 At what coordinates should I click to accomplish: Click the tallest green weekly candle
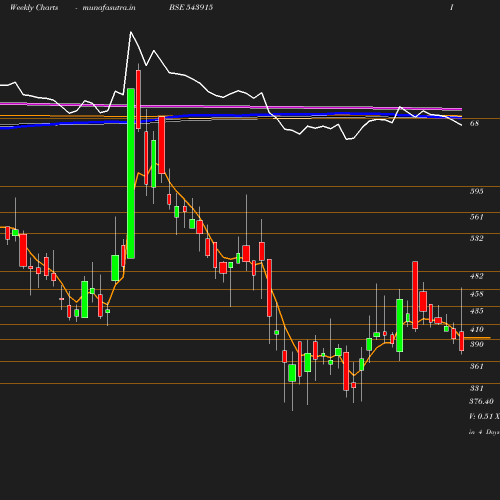point(131,173)
